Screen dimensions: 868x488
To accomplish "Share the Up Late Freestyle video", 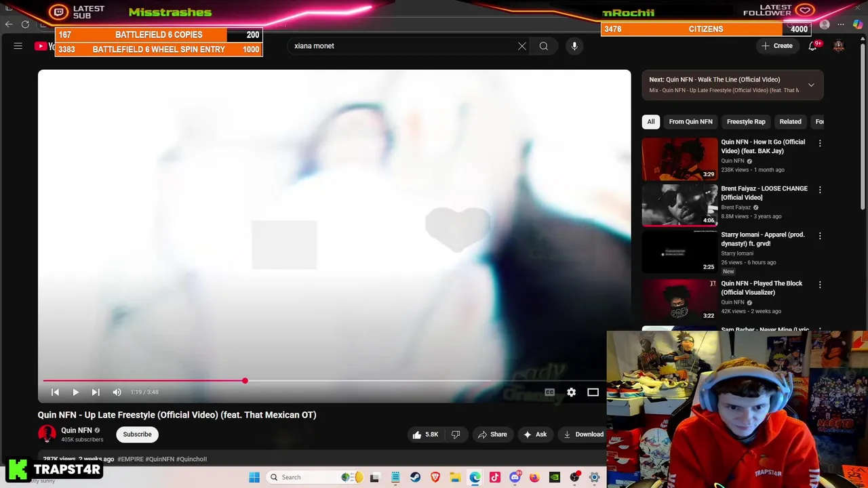I will [x=492, y=434].
